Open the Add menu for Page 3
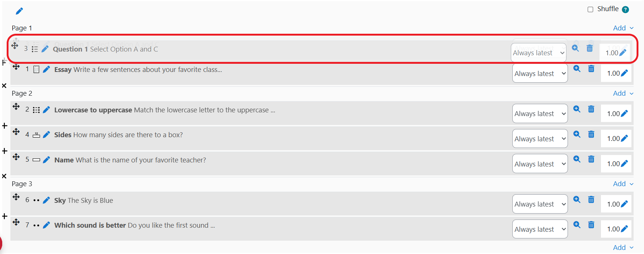This screenshot has height=254, width=644. (623, 184)
